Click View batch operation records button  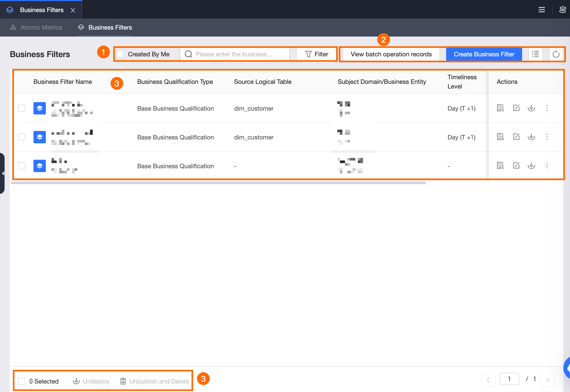391,54
